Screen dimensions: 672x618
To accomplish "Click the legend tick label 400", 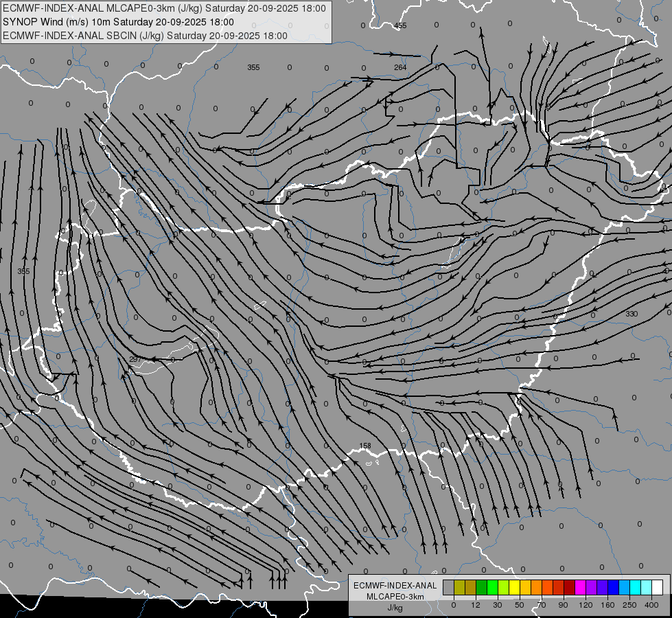I will [651, 605].
